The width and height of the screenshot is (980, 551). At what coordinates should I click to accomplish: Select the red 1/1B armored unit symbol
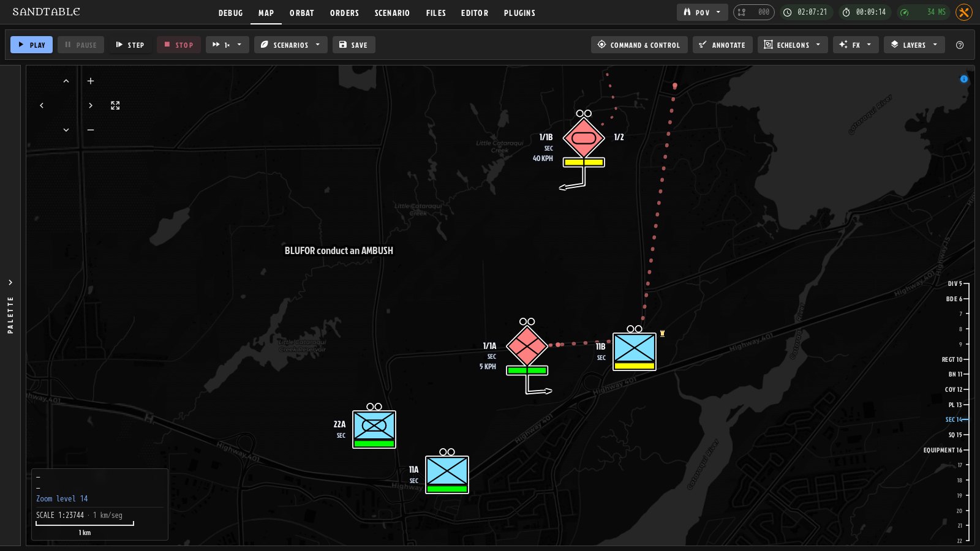click(584, 138)
